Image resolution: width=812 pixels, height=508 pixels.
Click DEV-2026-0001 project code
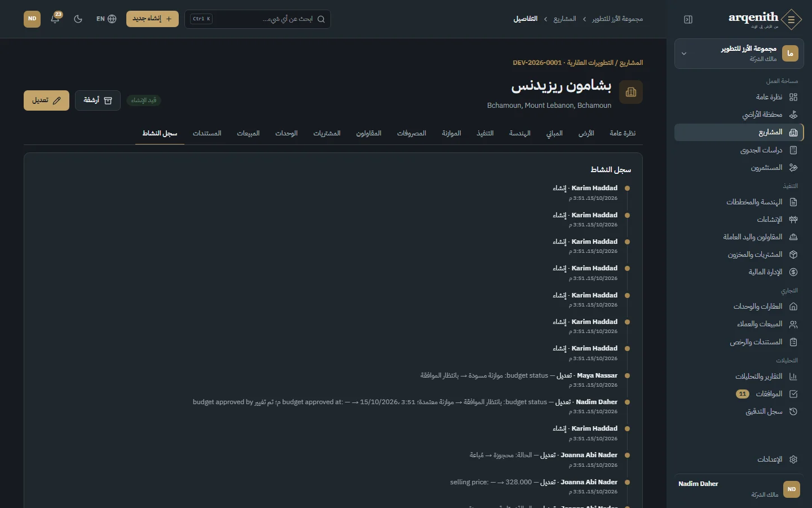coord(537,63)
